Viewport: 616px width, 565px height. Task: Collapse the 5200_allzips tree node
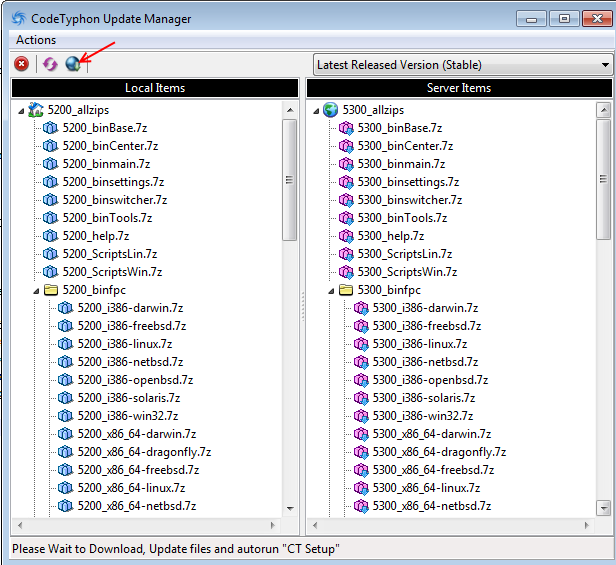pos(21,112)
